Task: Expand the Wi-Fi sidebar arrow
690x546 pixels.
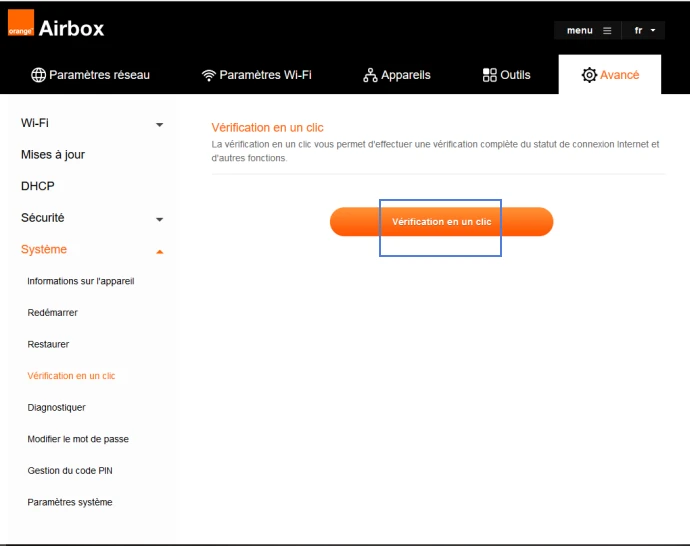Action: tap(160, 125)
